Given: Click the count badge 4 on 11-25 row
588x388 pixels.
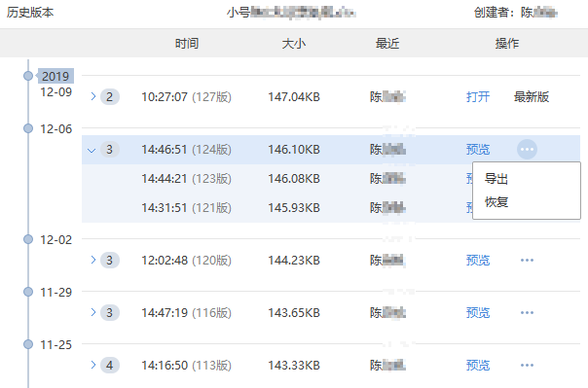Looking at the screenshot, I should 109,366.
